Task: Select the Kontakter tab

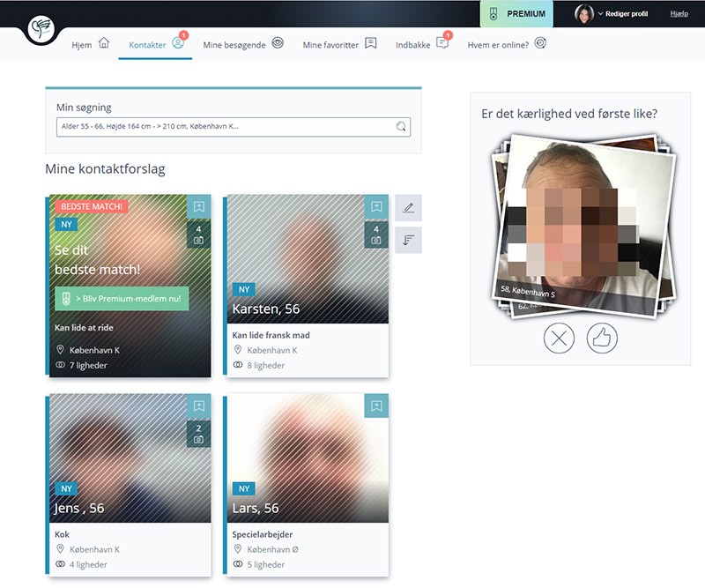Action: pyautogui.click(x=156, y=44)
